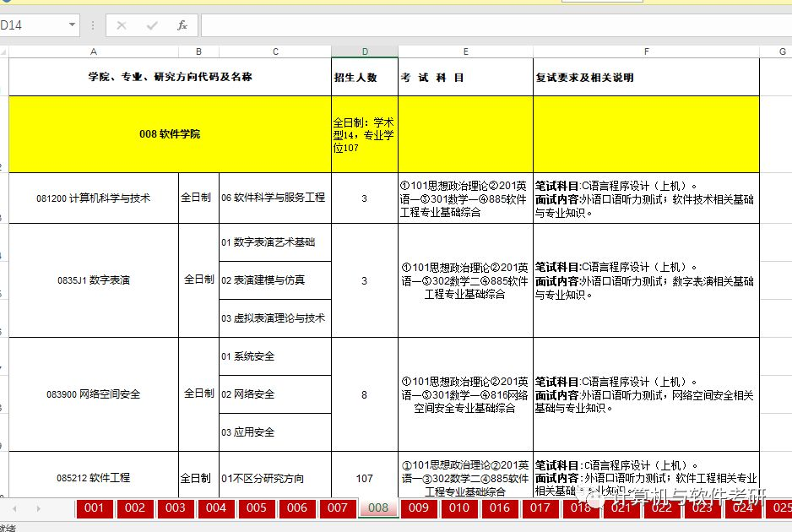792x532 pixels.
Task: Click the formula bar input area
Action: coord(496,25)
